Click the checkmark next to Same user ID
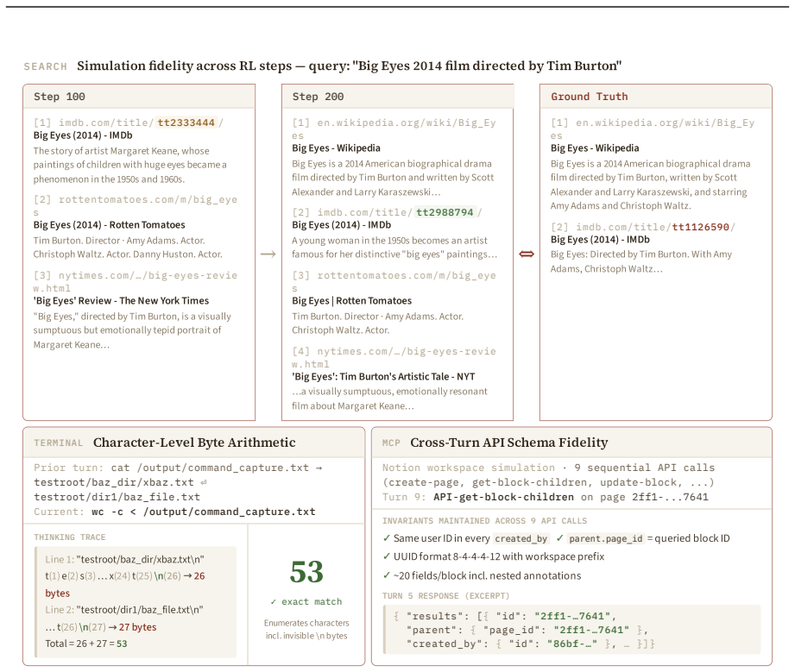The image size is (795, 672). pos(387,538)
